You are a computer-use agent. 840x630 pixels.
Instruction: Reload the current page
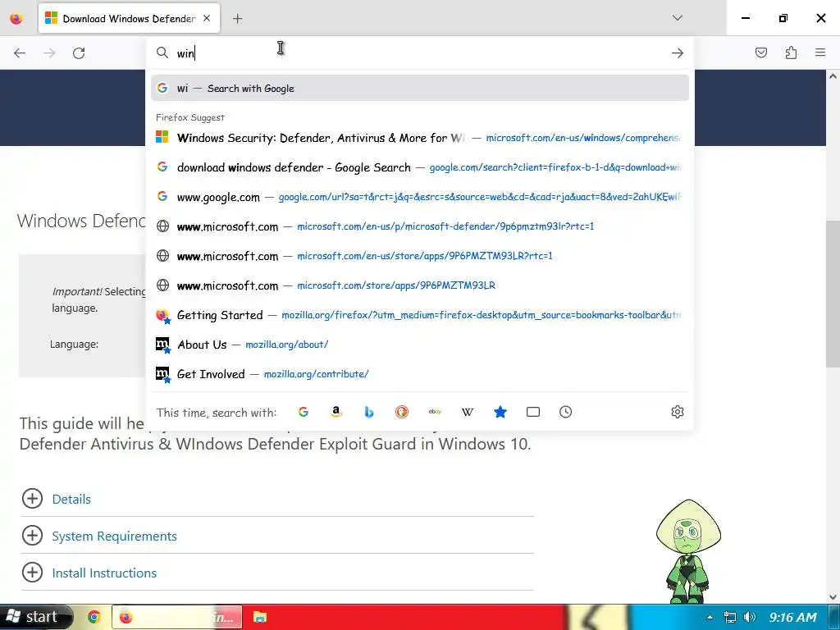[79, 53]
